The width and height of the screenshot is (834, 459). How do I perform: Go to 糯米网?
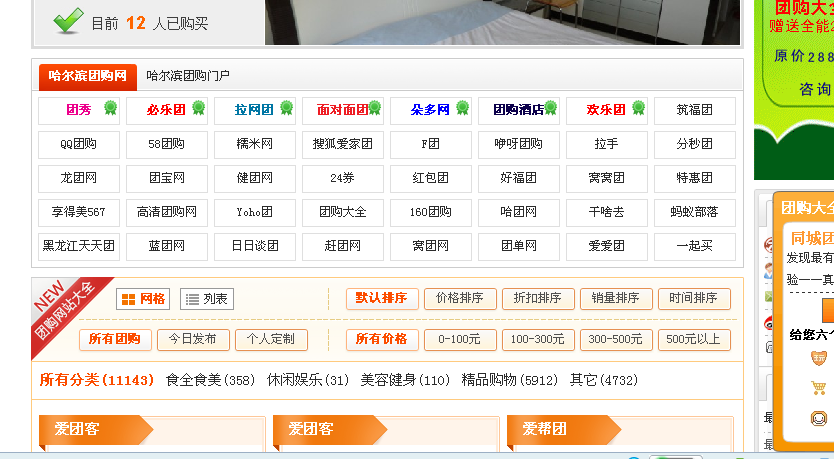pos(255,144)
